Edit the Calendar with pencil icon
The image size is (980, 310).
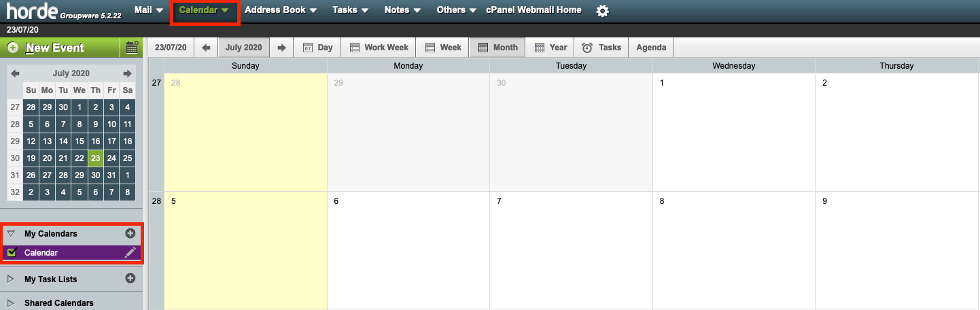pyautogui.click(x=130, y=253)
